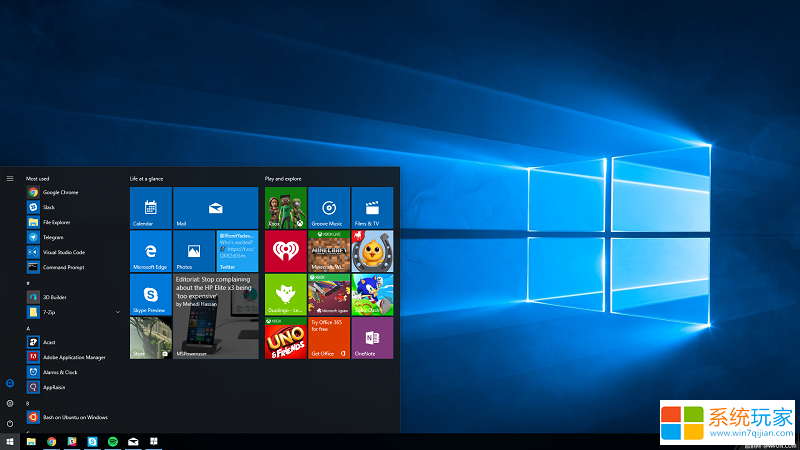
Task: Switch to Skype on the taskbar
Action: coord(92,441)
